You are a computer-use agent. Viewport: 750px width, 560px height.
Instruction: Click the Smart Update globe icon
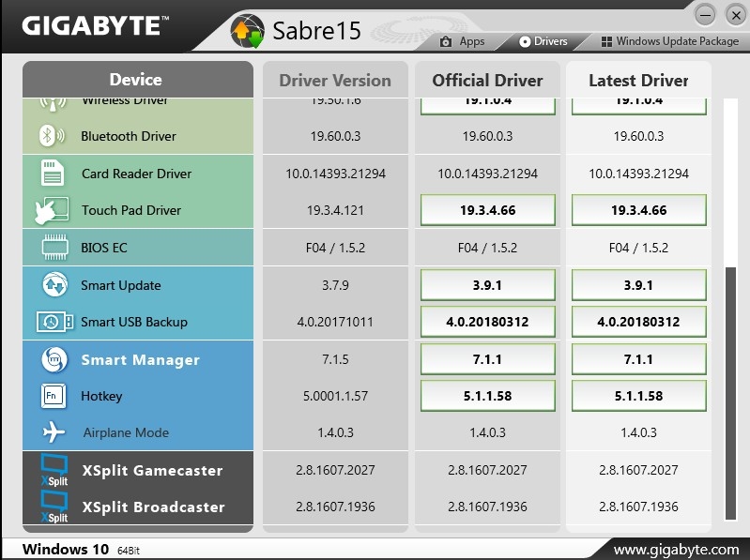click(x=54, y=285)
